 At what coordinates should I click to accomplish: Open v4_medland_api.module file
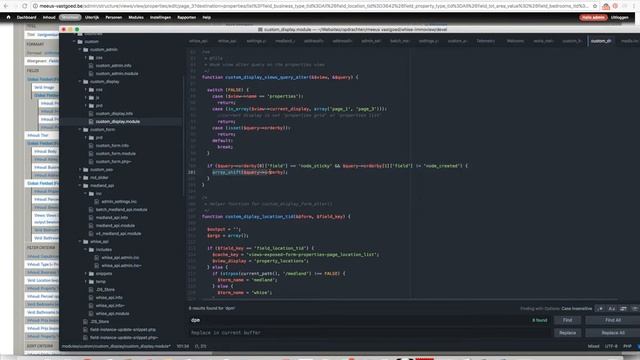pyautogui.click(x=118, y=233)
